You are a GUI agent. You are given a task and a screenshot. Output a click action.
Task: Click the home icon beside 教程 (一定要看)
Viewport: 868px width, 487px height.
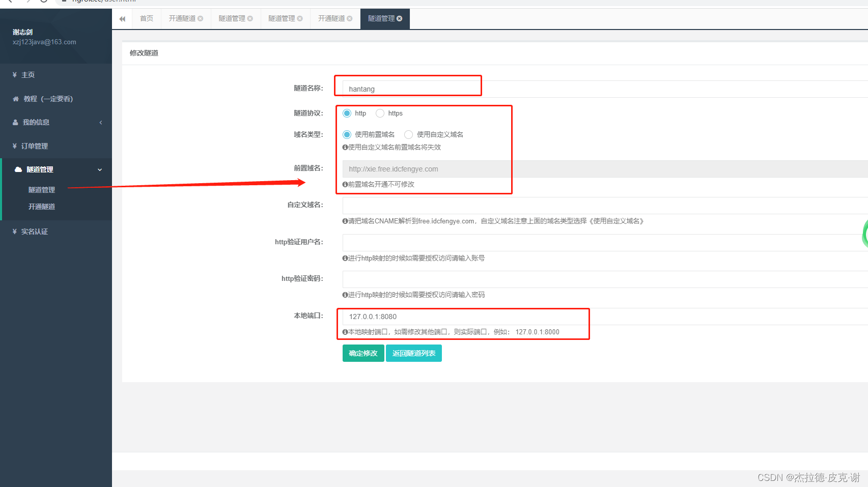pos(16,99)
